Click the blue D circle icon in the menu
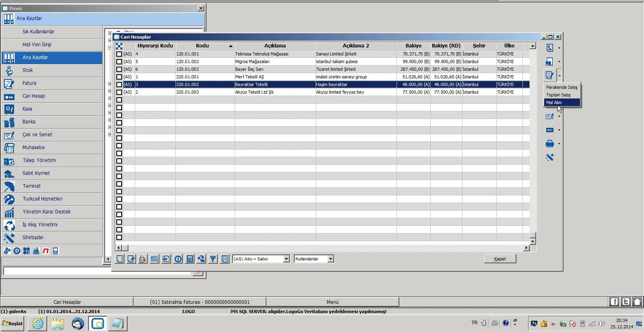The image size is (644, 332). (17, 251)
